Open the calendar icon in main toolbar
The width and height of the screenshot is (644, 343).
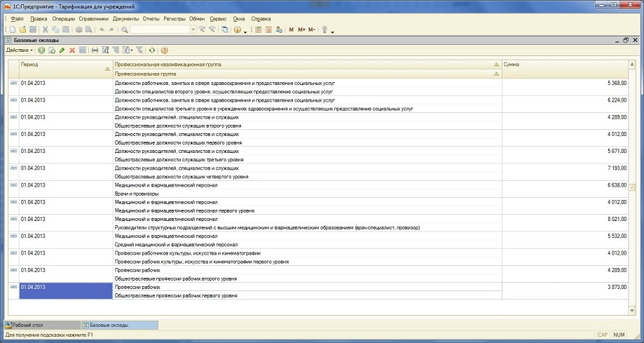(268, 29)
